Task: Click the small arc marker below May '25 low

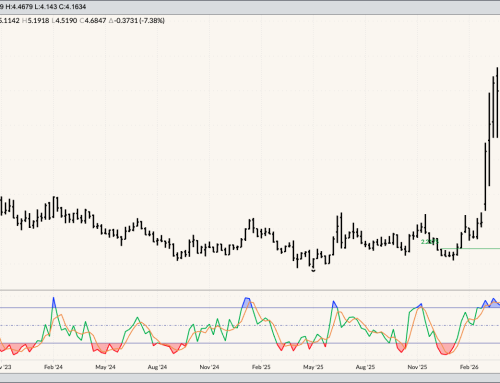Action: (x=313, y=271)
